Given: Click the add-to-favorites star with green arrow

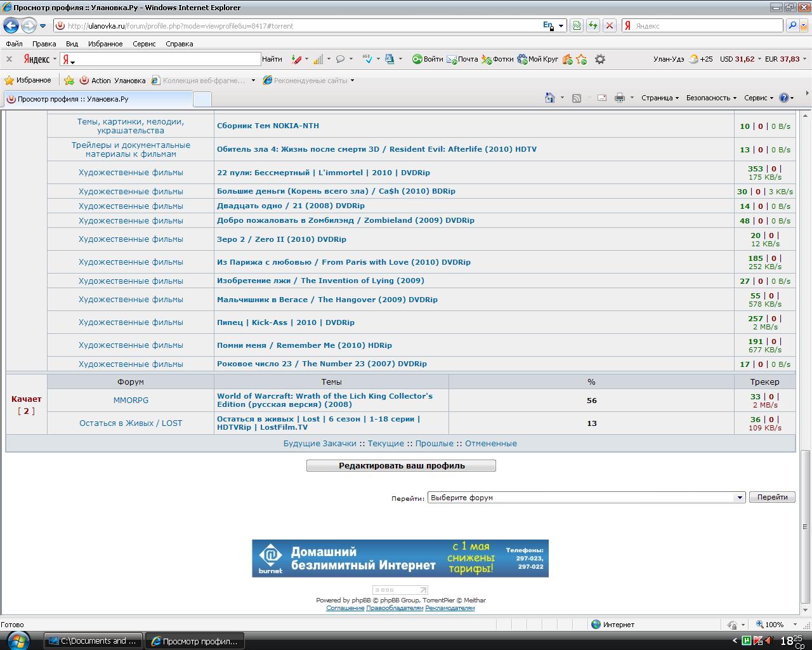Looking at the screenshot, I should coord(69,81).
